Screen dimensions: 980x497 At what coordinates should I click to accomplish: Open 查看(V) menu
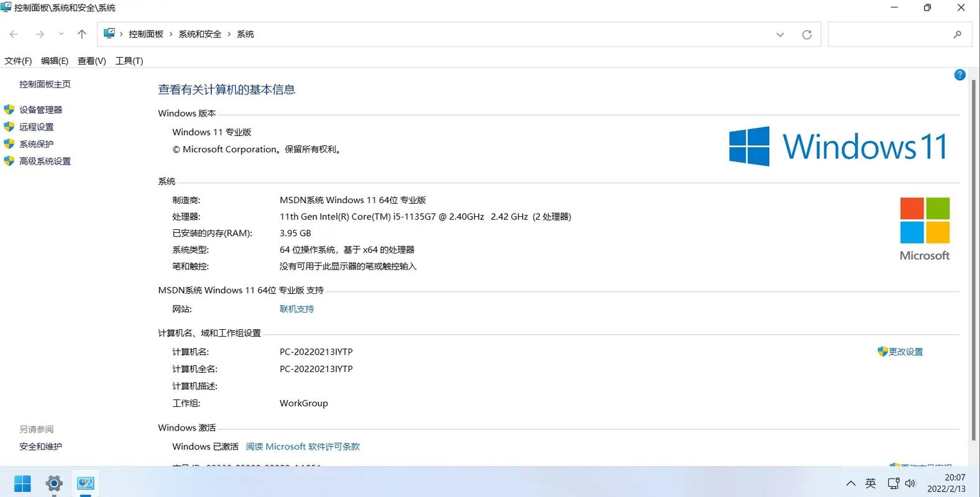click(x=91, y=61)
